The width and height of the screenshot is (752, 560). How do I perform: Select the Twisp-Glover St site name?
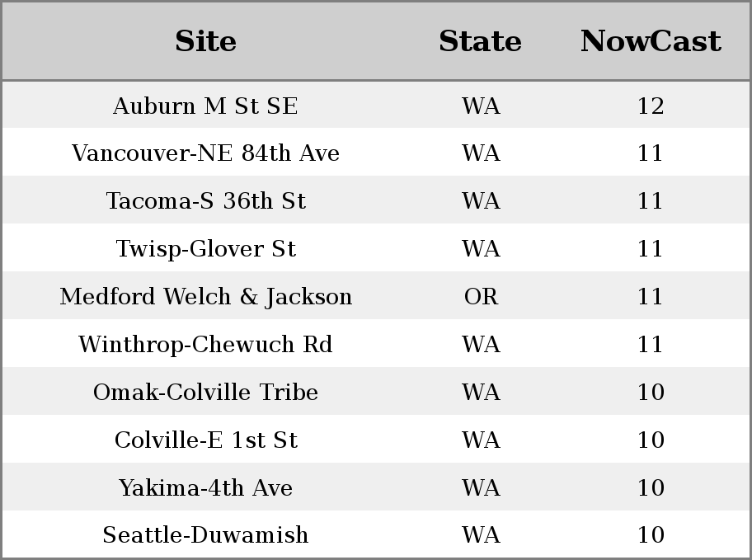coord(205,248)
